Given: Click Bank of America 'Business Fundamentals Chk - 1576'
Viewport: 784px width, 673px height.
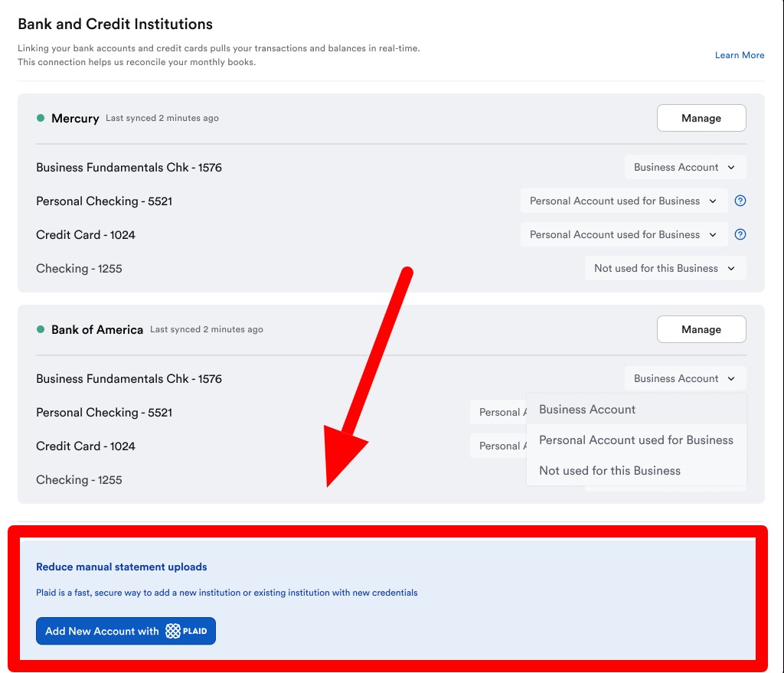Looking at the screenshot, I should pos(129,378).
